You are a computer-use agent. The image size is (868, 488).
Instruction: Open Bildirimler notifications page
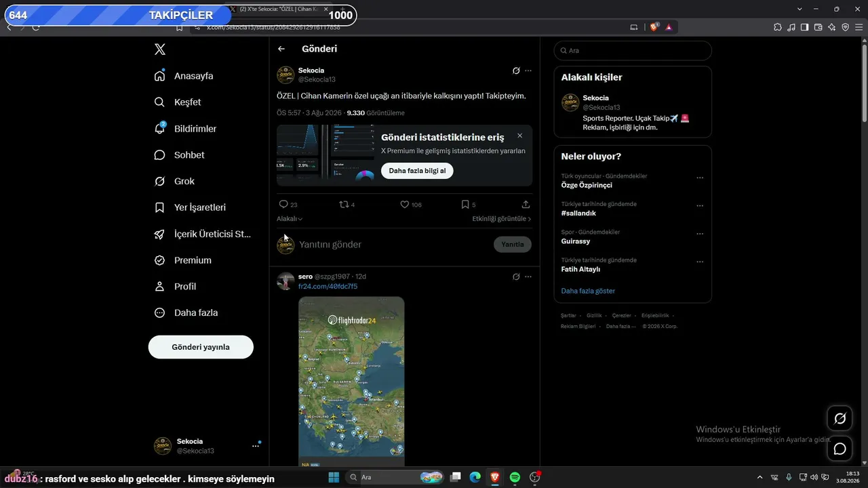(x=186, y=129)
